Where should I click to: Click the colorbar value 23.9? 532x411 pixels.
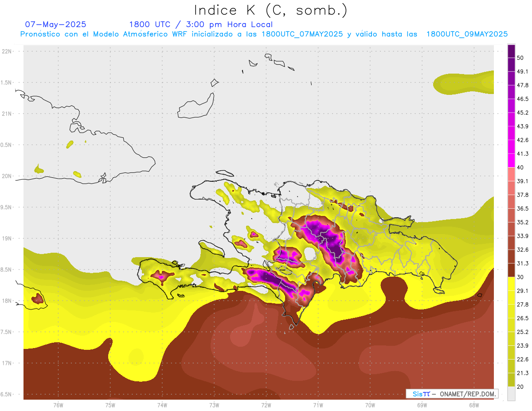click(x=522, y=346)
